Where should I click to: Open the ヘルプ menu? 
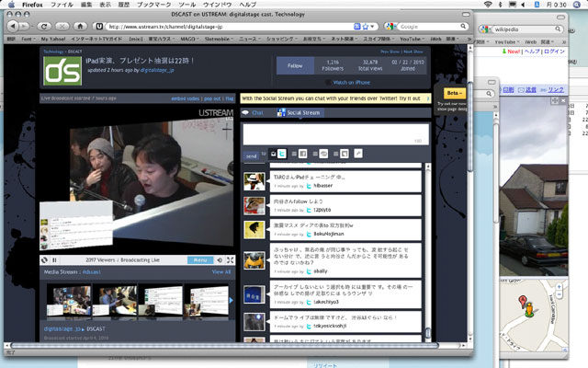248,5
